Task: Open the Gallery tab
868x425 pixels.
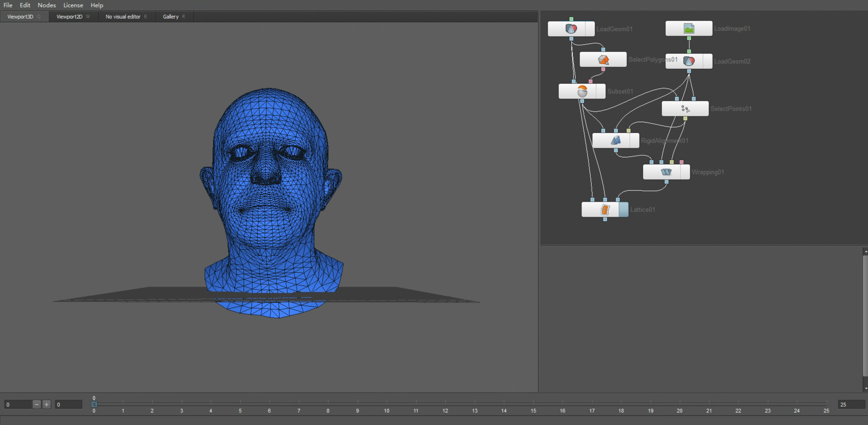Action: tap(171, 17)
